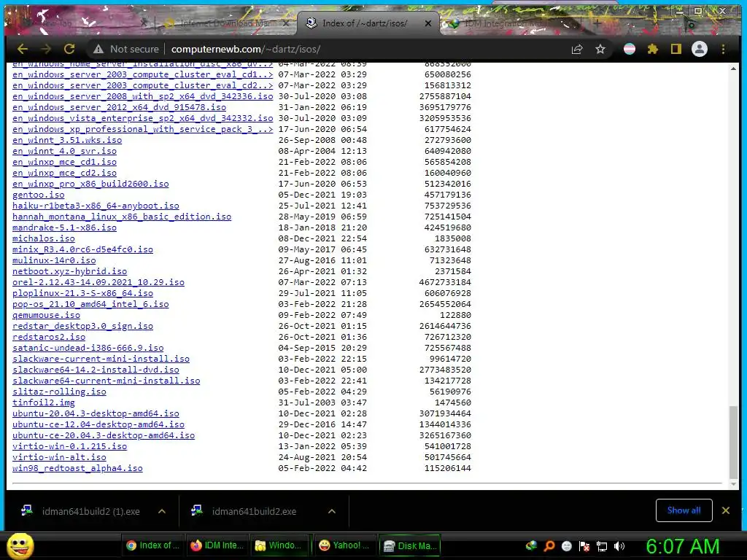Open the Chrome profile avatar
747x560 pixels.
click(700, 49)
